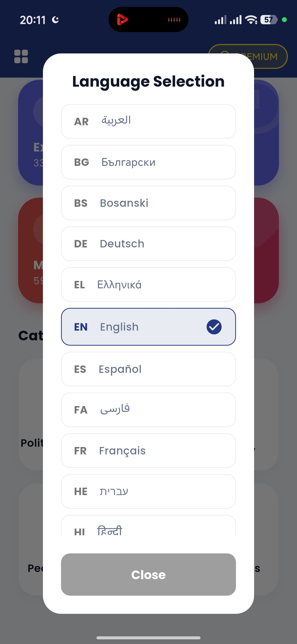Tap the battery level indicator

coord(268,20)
